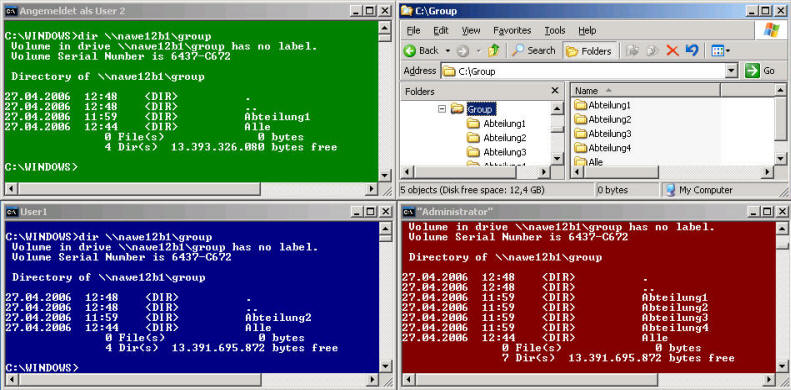Click the greyed Forward arrow button
791x390 pixels.
[x=462, y=50]
